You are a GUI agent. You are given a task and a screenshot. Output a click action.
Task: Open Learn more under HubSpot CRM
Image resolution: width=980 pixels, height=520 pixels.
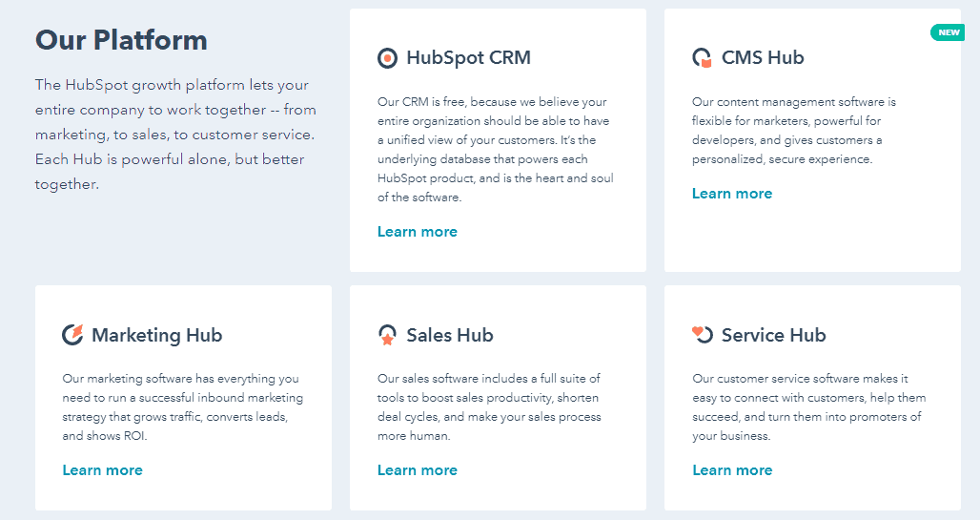tap(418, 232)
